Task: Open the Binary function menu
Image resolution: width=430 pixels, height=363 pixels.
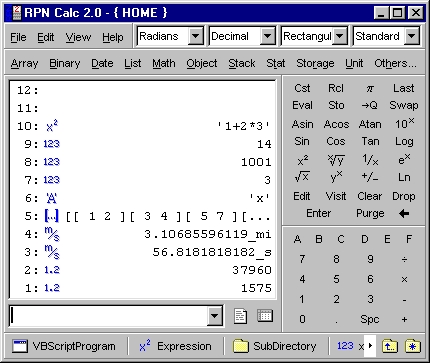Action: click(65, 63)
